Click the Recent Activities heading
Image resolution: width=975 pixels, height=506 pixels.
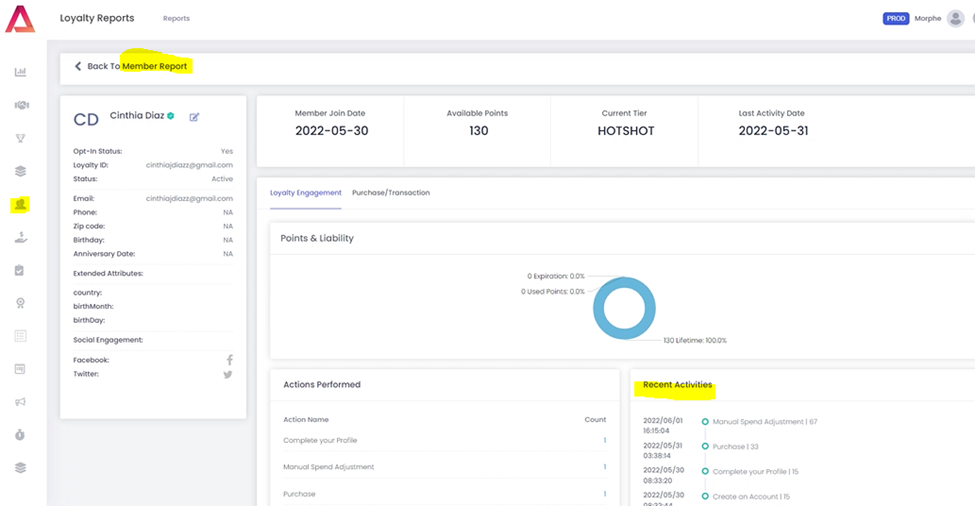pos(678,385)
